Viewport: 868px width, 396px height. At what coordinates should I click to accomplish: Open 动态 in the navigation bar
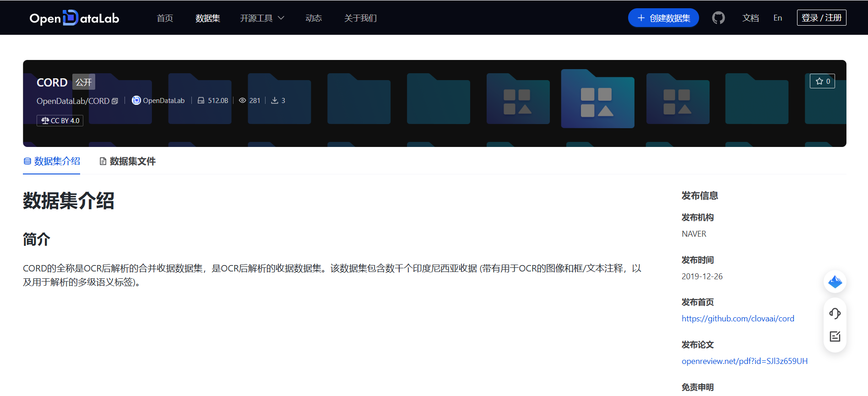point(314,18)
